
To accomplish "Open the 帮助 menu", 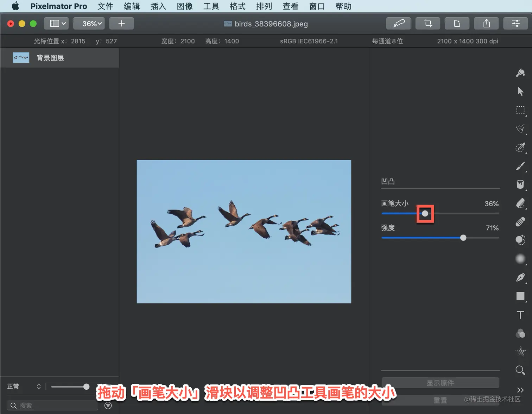I will (343, 6).
